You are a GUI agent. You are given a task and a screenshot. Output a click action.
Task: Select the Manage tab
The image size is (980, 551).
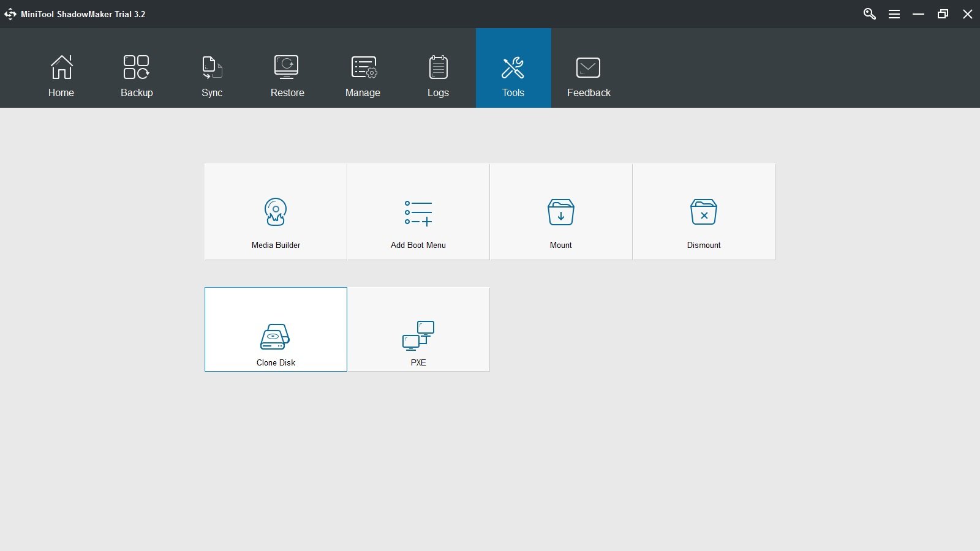coord(363,68)
